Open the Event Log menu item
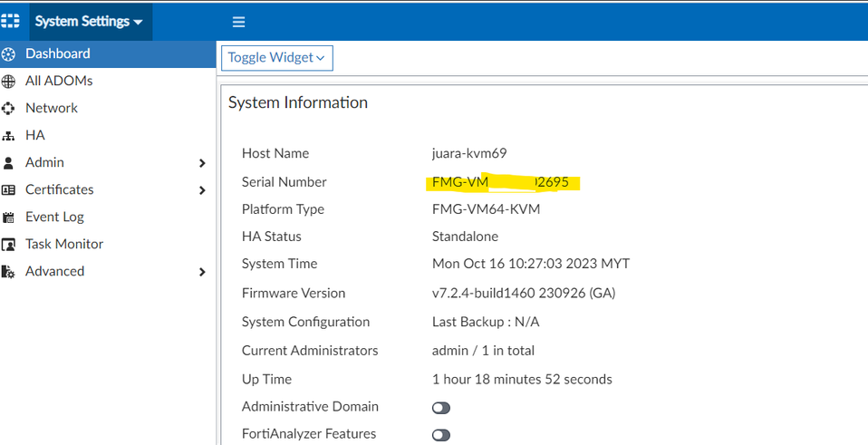This screenshot has height=445, width=868. point(54,217)
